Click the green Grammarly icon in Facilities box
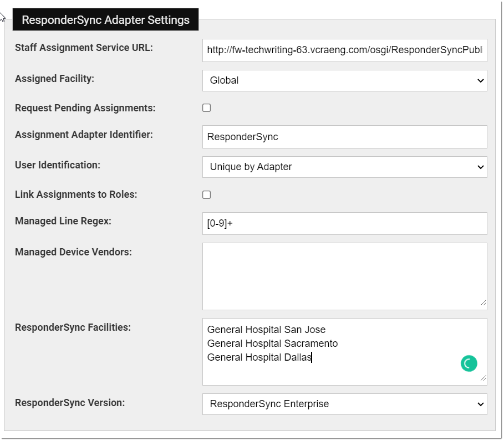504x441 pixels. [469, 363]
